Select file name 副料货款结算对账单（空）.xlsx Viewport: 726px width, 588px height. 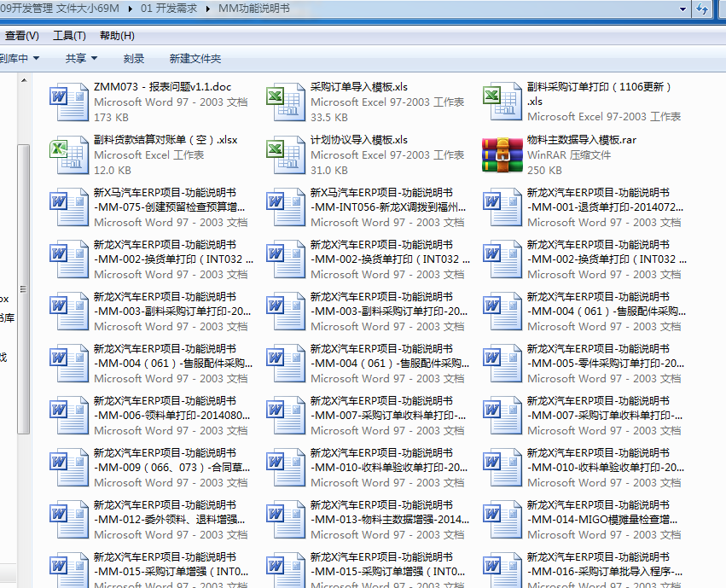click(x=166, y=140)
